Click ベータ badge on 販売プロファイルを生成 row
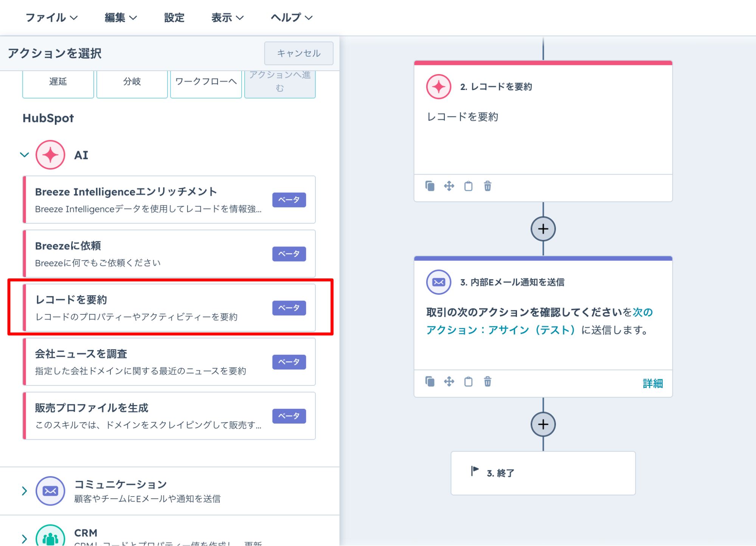756x546 pixels. (289, 416)
